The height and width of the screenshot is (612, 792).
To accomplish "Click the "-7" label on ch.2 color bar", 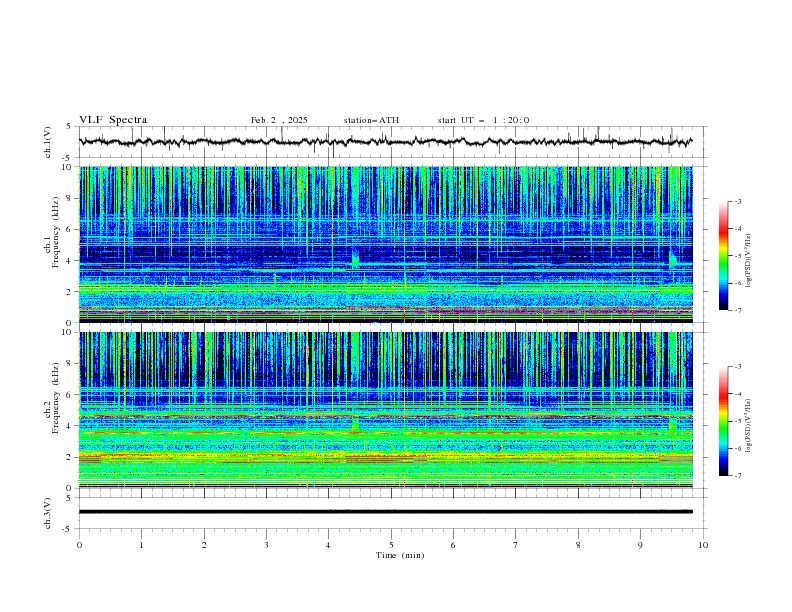I will click(738, 476).
